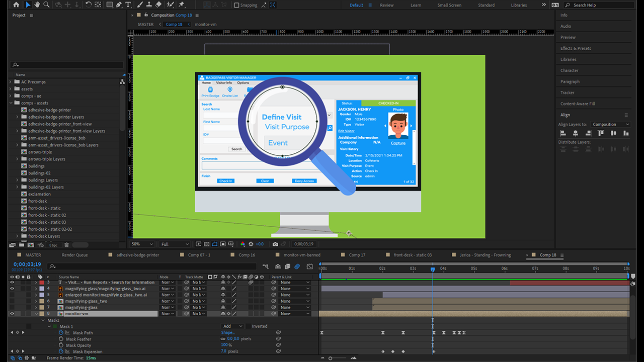Open the 50% magnification dropdown
Image resolution: width=644 pixels, height=362 pixels.
point(142,244)
